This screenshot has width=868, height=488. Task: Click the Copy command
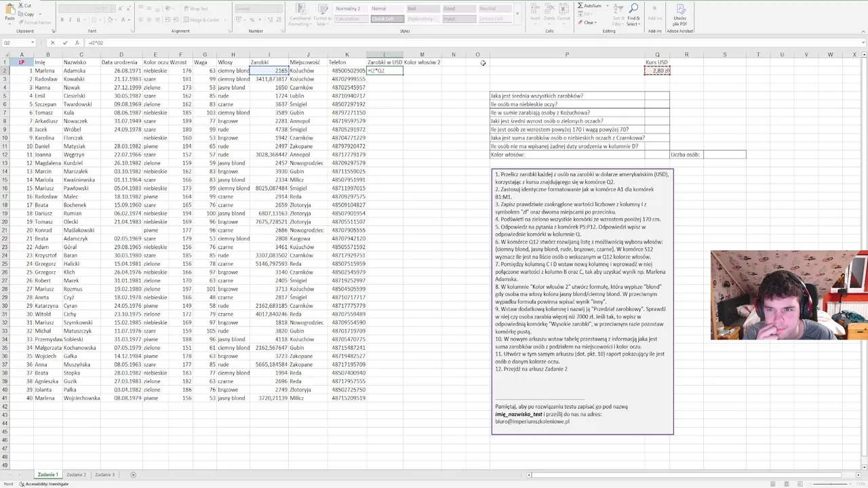point(27,14)
